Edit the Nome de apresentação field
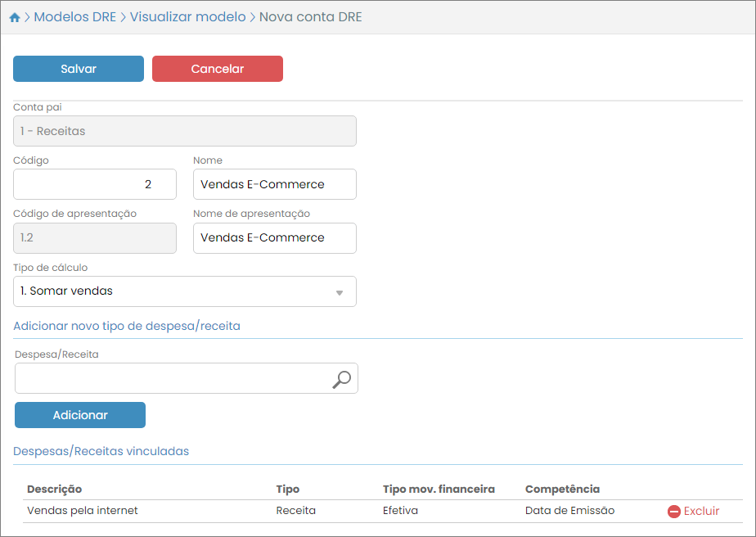The image size is (756, 537). tap(275, 237)
